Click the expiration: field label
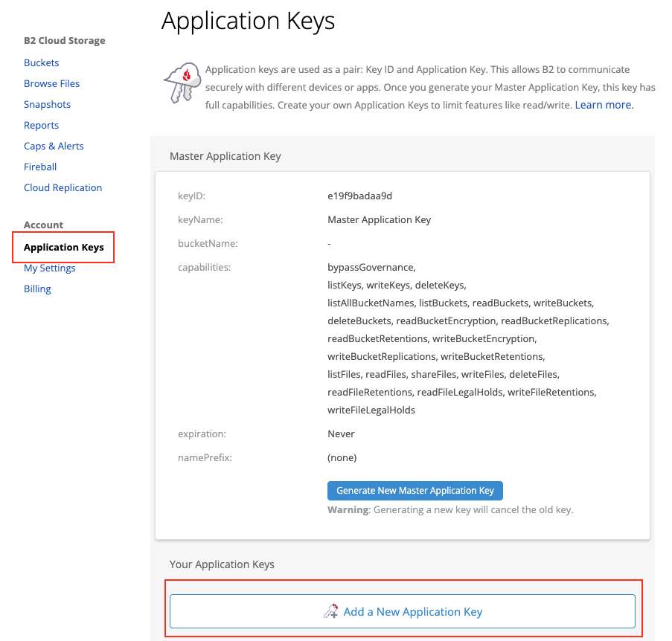The height and width of the screenshot is (641, 672). pyautogui.click(x=202, y=434)
